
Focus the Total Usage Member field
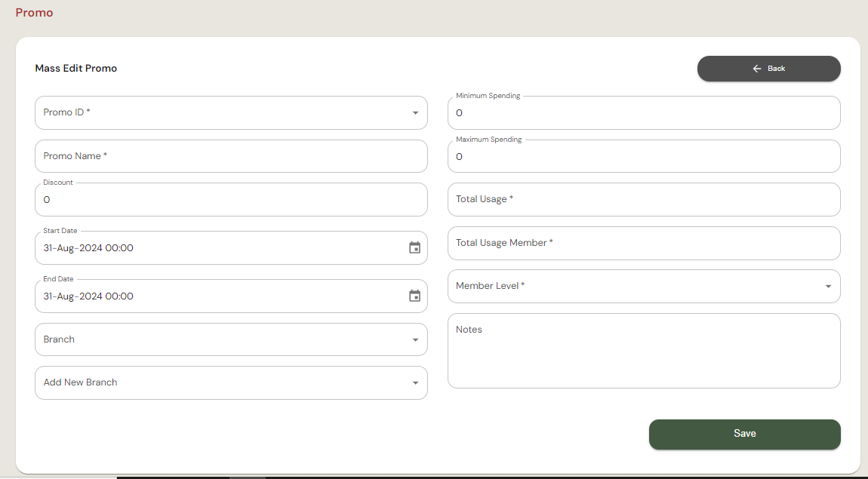[x=643, y=243]
